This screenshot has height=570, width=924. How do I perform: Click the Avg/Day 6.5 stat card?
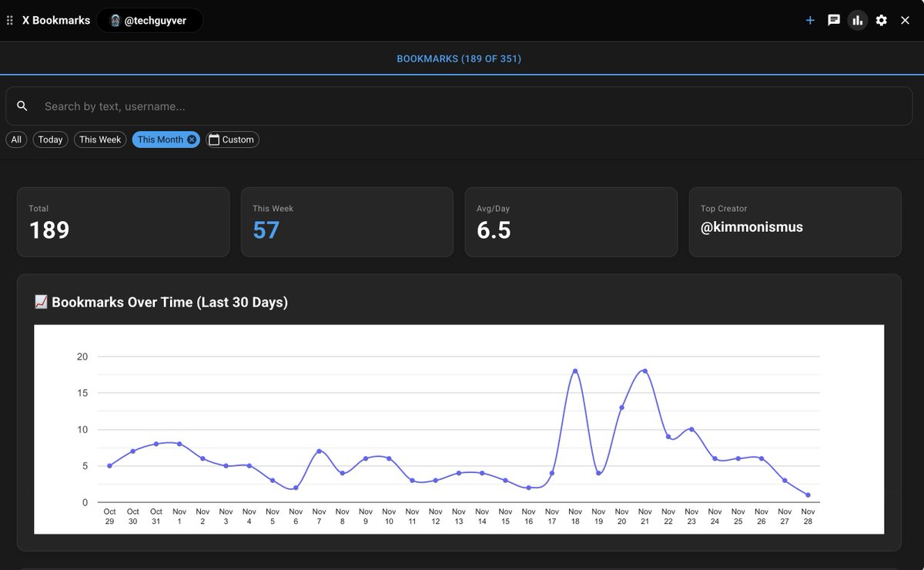[571, 222]
